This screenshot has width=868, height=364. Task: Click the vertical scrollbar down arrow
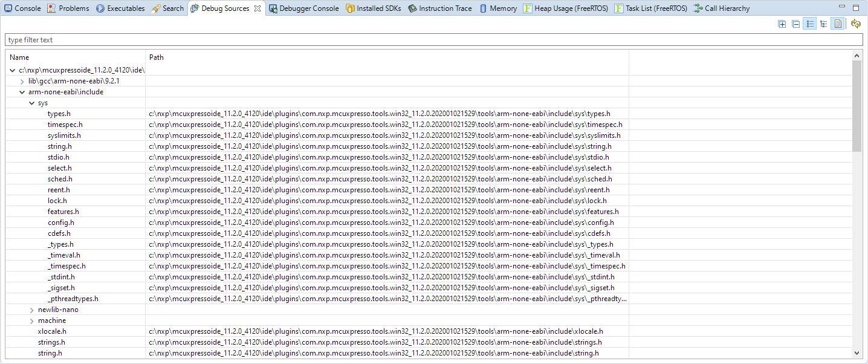tap(857, 353)
